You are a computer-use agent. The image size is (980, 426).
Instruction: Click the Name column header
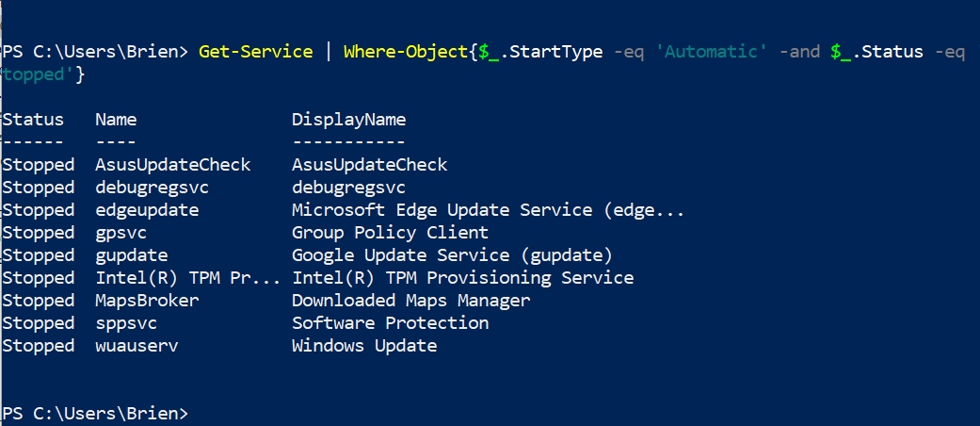(116, 120)
